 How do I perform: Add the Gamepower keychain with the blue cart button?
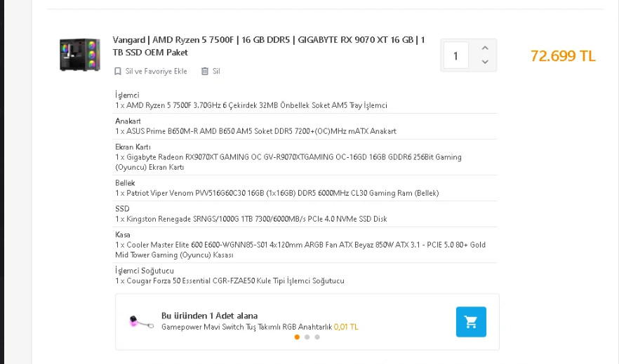[471, 322]
